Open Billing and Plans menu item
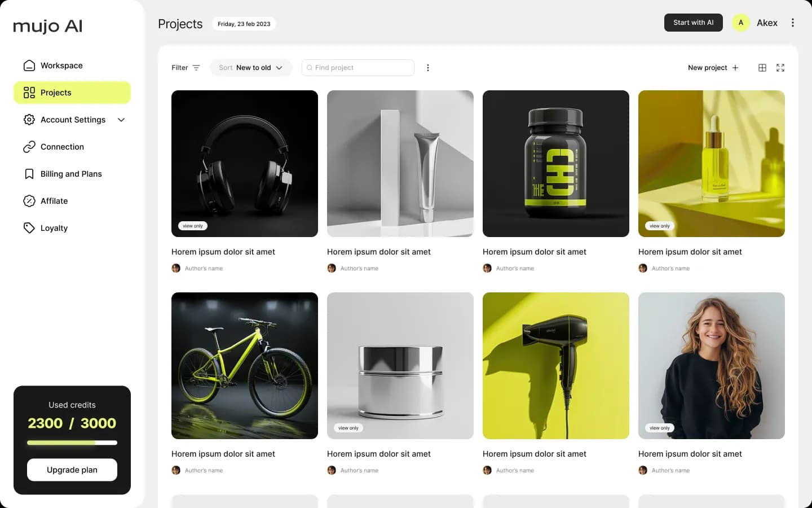The image size is (812, 508). pyautogui.click(x=72, y=174)
